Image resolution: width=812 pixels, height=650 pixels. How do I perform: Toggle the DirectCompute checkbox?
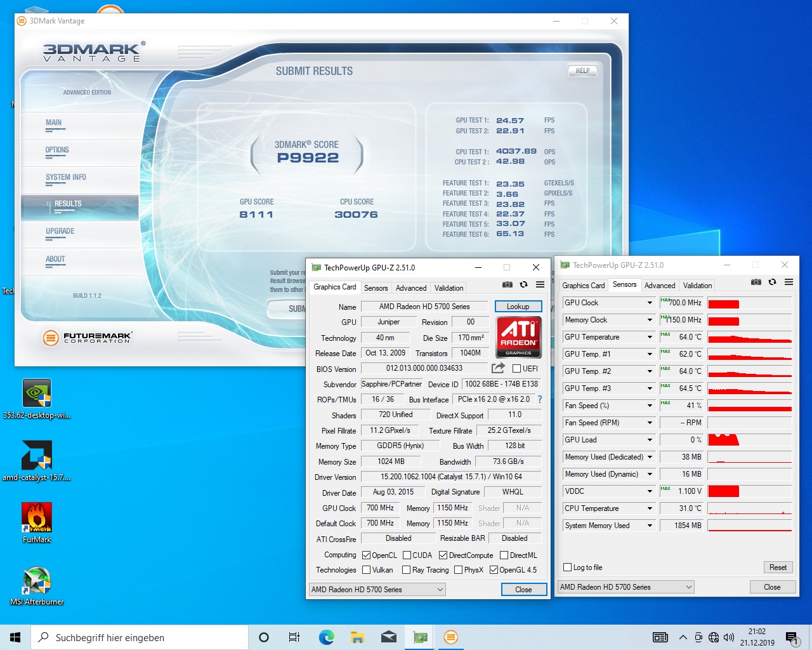[x=443, y=555]
